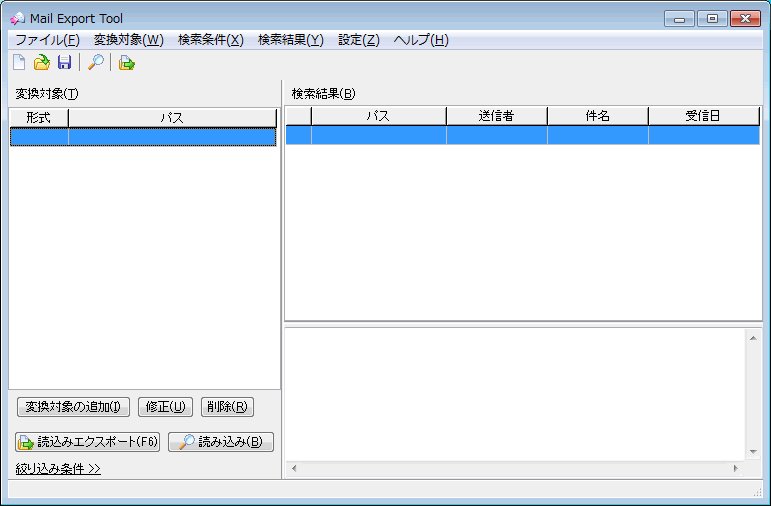Click the Mail Export Tool title bar icon
The height and width of the screenshot is (506, 771).
[17, 18]
